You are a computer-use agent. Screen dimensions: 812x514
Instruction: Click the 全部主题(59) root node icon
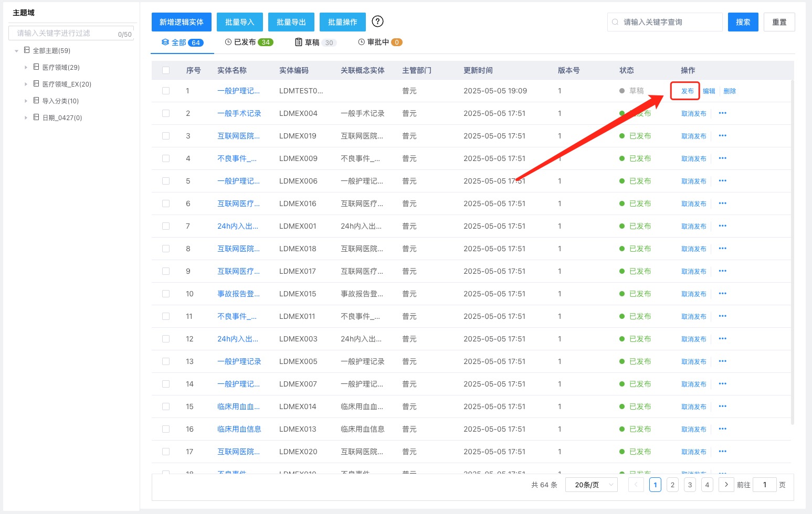click(x=27, y=50)
